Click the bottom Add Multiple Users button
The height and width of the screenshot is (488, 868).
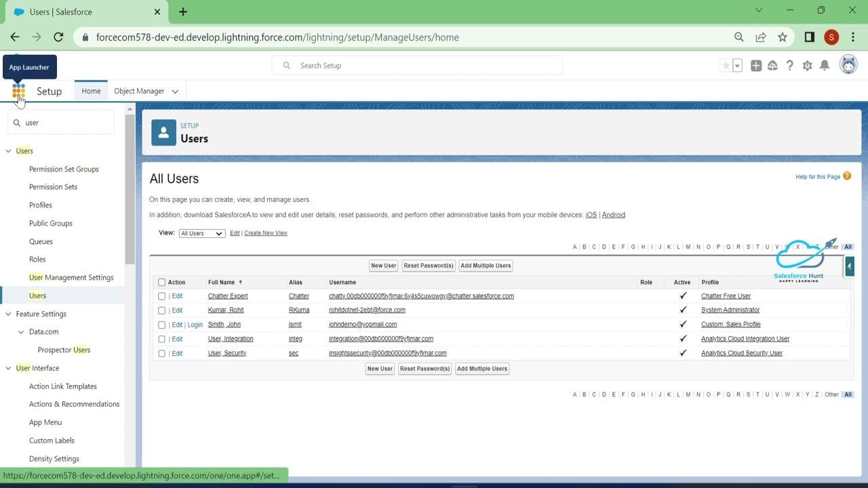click(x=482, y=369)
